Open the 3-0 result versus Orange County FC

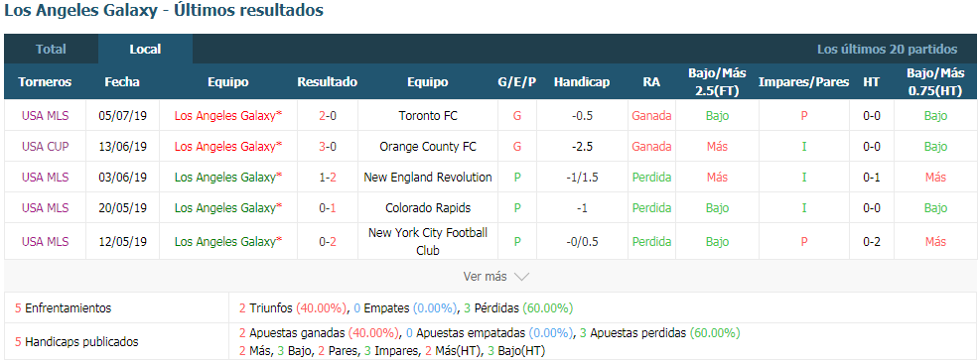pyautogui.click(x=328, y=146)
